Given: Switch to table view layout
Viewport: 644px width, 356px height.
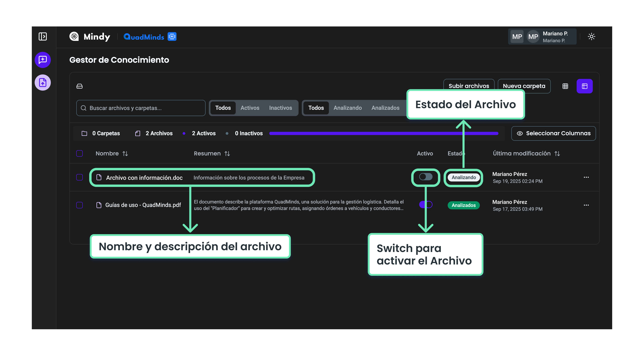Looking at the screenshot, I should 585,86.
